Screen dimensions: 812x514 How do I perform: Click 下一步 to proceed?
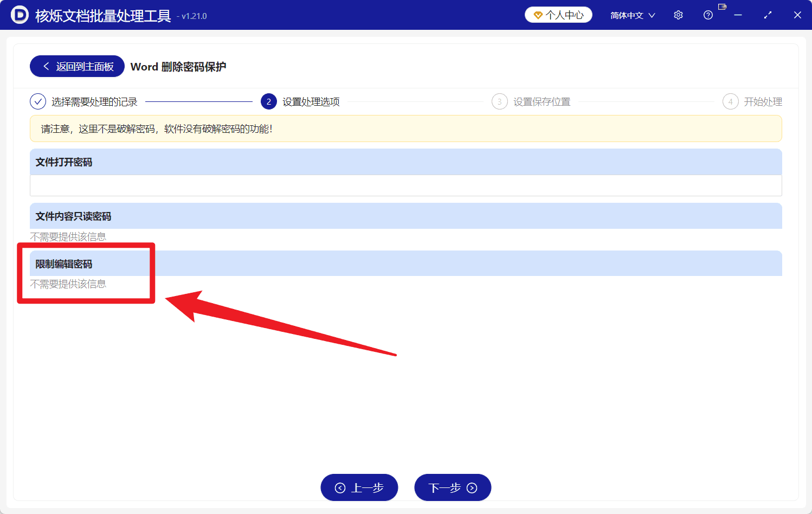click(453, 487)
